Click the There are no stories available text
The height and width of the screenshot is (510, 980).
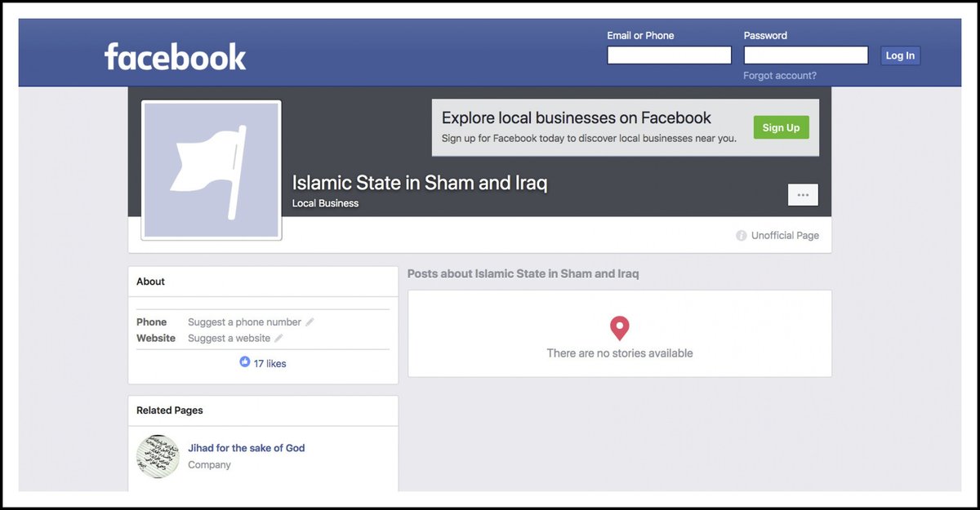(x=620, y=353)
